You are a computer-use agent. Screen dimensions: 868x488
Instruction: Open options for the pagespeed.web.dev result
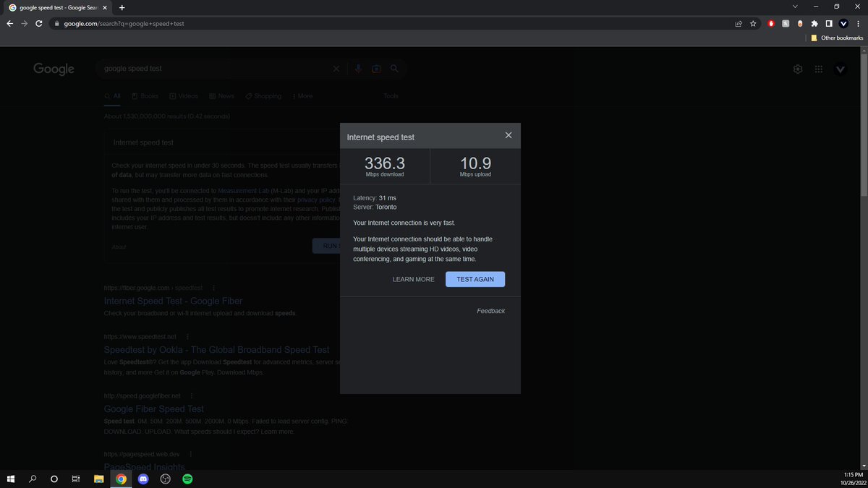190,454
